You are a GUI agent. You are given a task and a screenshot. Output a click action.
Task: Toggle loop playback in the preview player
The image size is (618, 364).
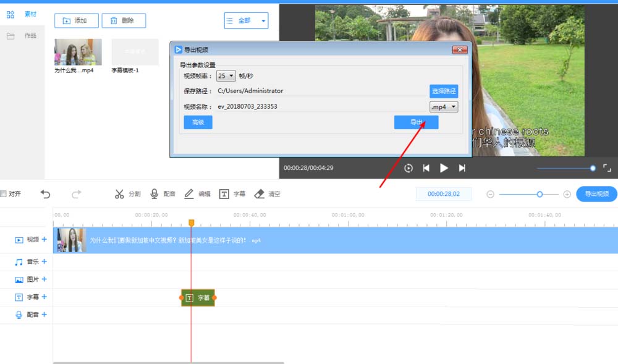(408, 167)
